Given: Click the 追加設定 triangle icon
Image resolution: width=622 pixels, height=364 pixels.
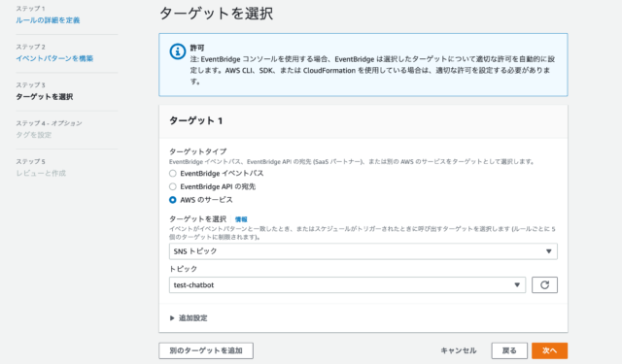Looking at the screenshot, I should pos(172,318).
